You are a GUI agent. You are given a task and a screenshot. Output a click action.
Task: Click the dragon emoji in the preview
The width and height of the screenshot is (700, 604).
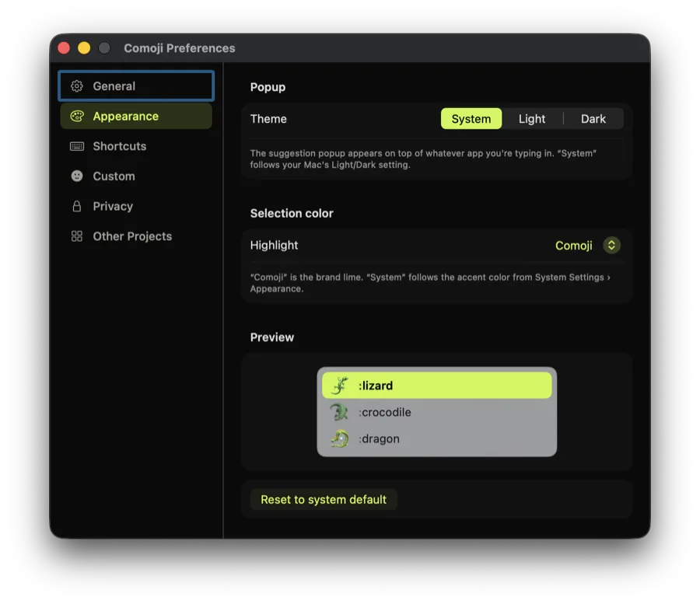340,438
